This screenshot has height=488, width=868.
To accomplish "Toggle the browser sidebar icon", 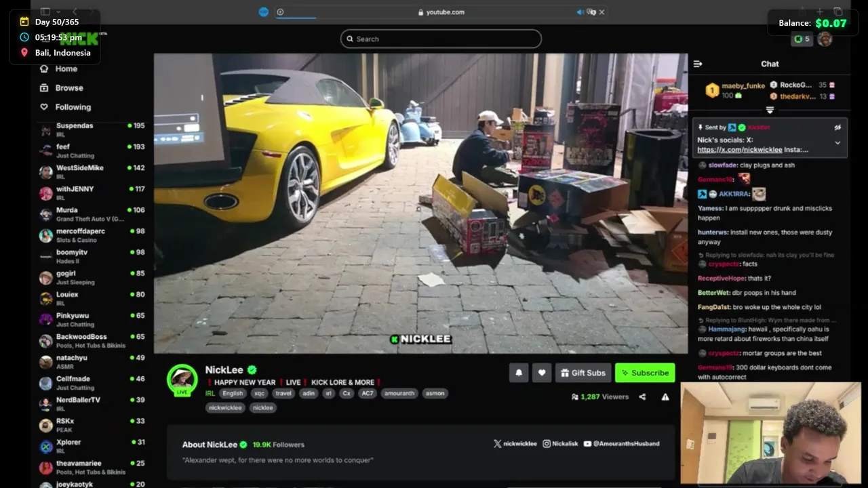I will [45, 12].
